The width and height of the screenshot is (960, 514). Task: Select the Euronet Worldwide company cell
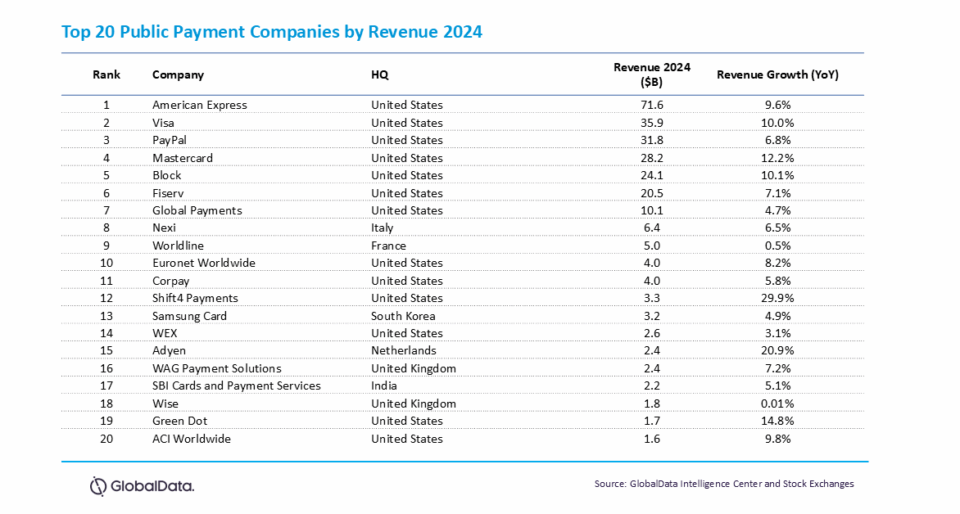(204, 263)
